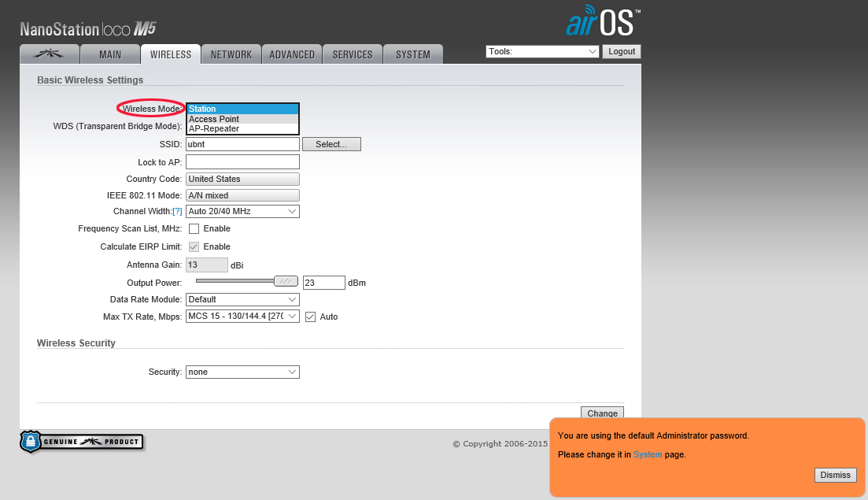Dismiss the default password warning
Screen dimensions: 868x500
[835, 475]
